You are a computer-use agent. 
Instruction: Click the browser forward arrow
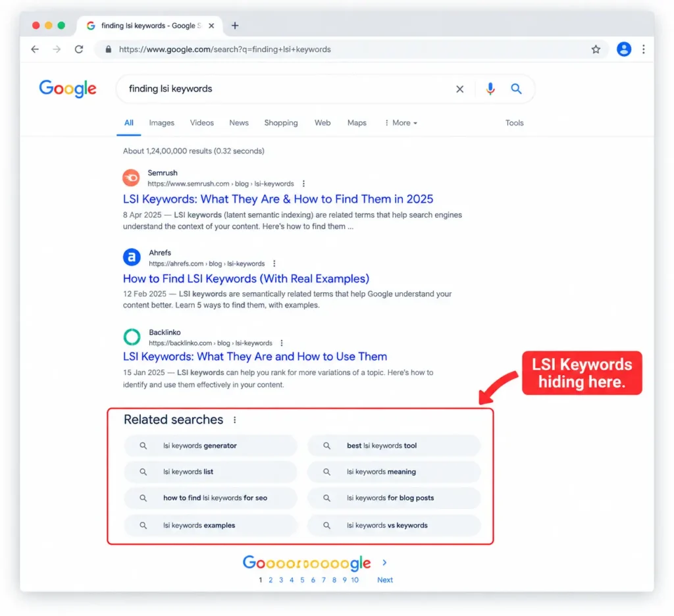coord(57,49)
